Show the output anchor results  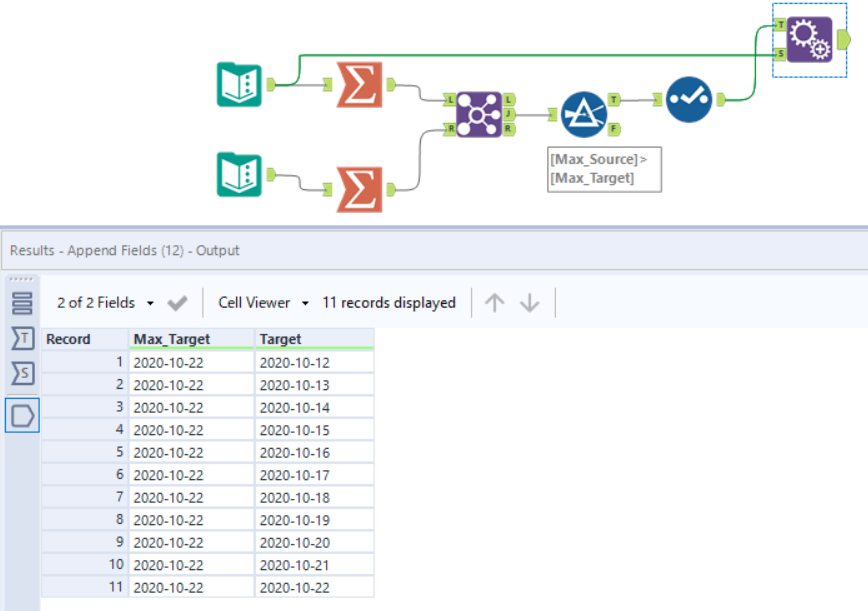[22, 414]
